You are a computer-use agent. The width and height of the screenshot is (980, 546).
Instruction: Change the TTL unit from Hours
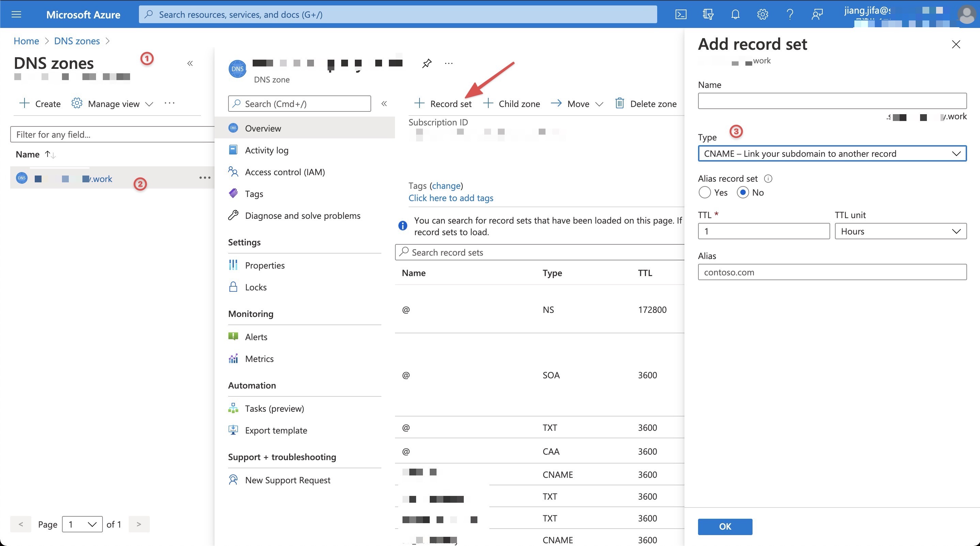coord(900,231)
